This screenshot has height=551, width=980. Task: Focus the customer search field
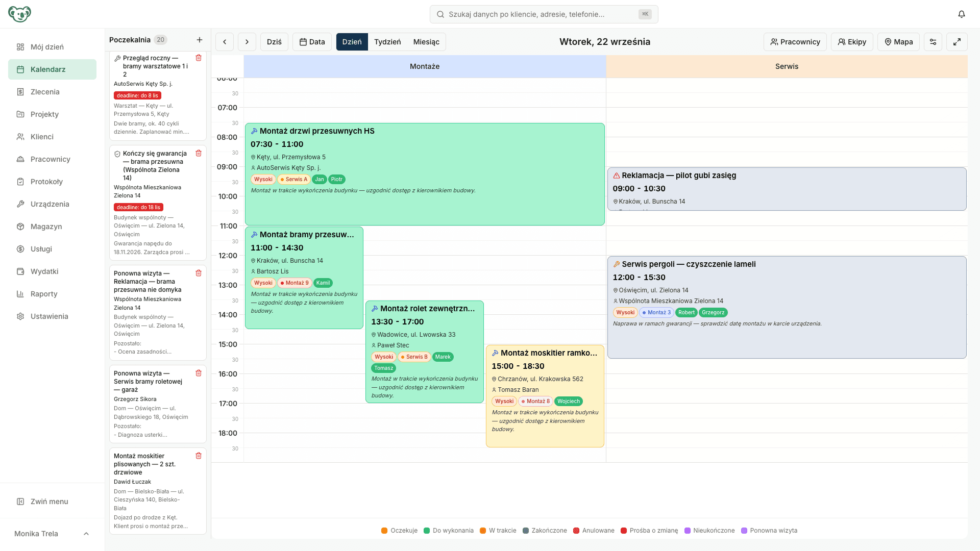click(x=544, y=14)
